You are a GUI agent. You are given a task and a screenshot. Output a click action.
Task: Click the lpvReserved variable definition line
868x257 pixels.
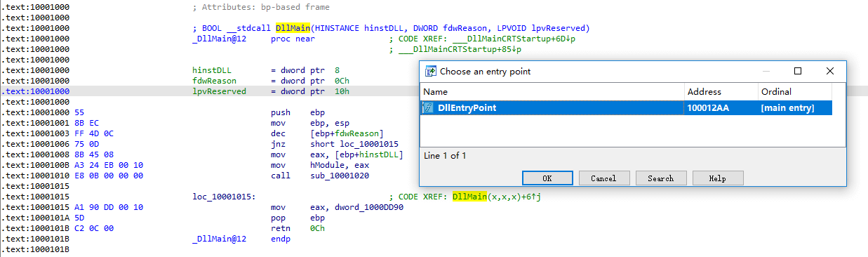(271, 91)
